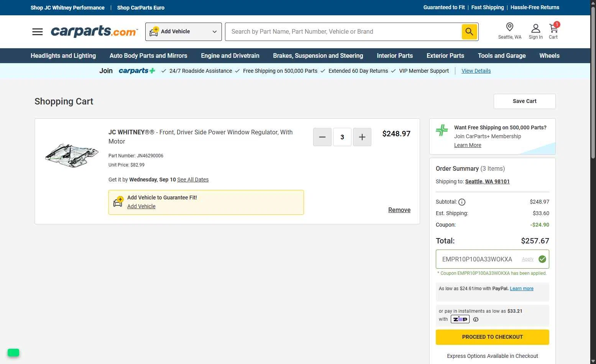Click Guaranteed to Fit text
The height and width of the screenshot is (364, 596).
pyautogui.click(x=444, y=7)
